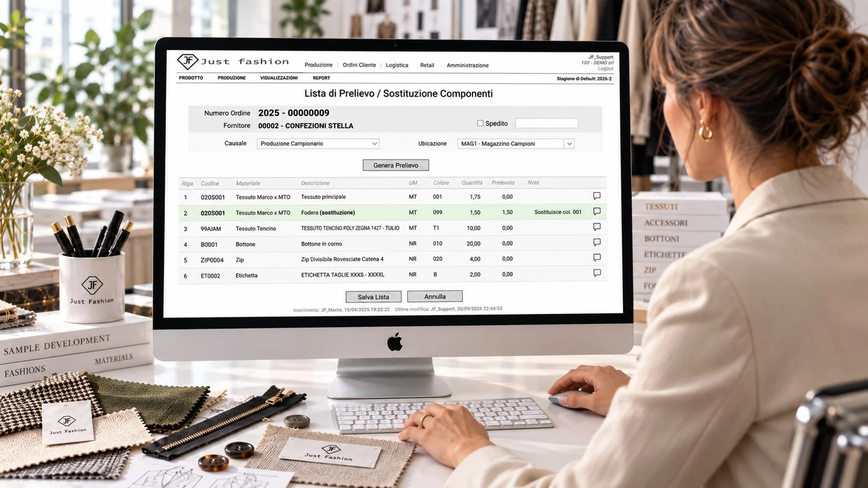Tick the Spedito checkbox
This screenshot has height=488, width=868.
pyautogui.click(x=480, y=123)
